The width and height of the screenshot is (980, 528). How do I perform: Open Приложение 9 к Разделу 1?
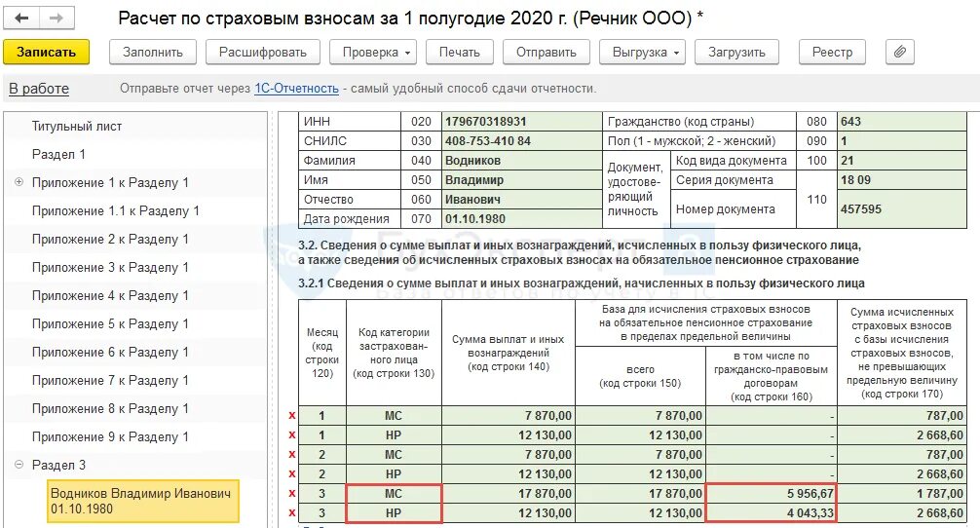(110, 436)
